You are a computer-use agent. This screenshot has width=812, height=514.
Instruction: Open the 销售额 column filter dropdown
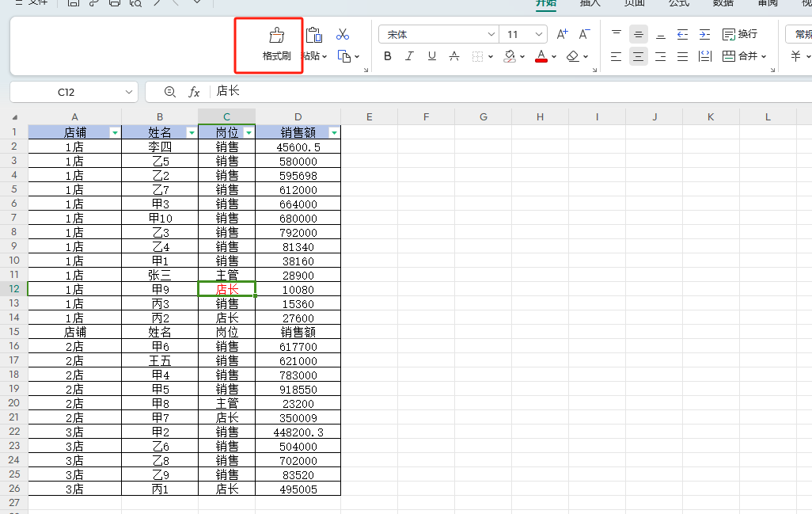click(x=335, y=132)
